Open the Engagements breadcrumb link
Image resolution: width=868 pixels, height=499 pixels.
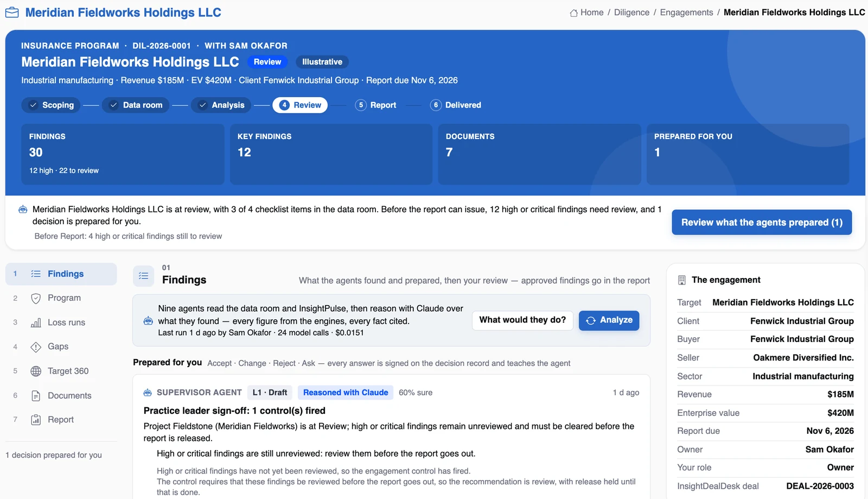[686, 12]
